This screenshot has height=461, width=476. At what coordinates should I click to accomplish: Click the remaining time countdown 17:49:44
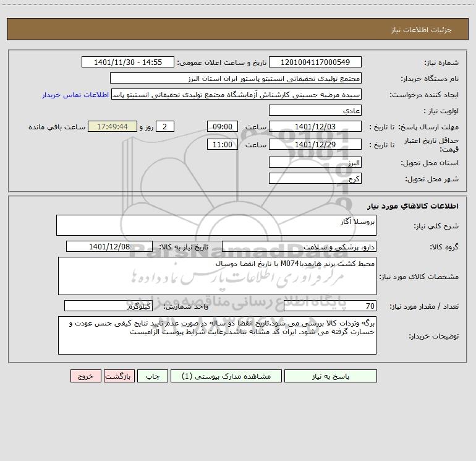click(x=113, y=126)
